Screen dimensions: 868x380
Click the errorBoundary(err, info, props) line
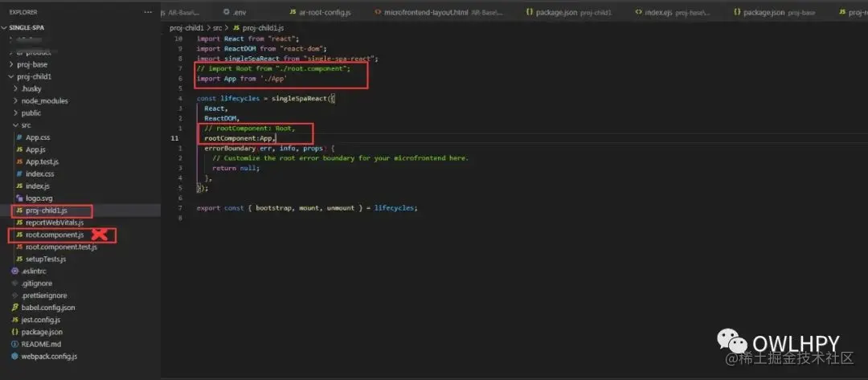click(x=269, y=149)
